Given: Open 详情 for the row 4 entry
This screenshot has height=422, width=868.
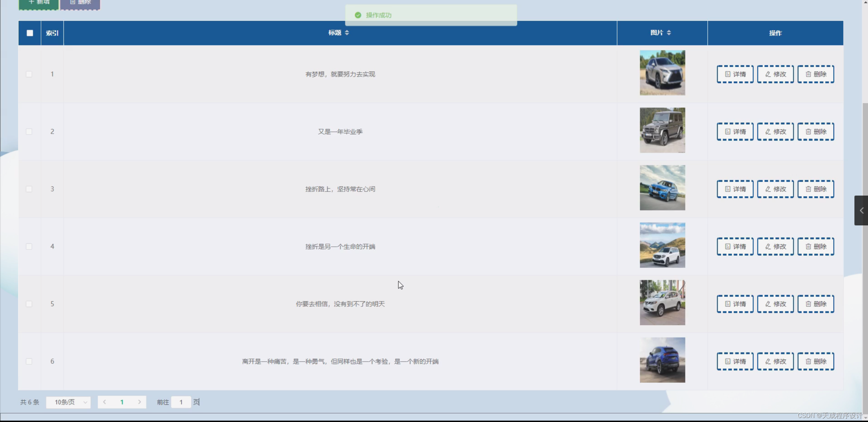Looking at the screenshot, I should (x=735, y=246).
